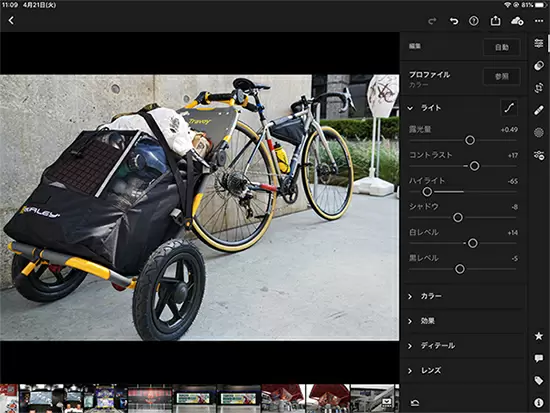Toggle the tone curve button
The image size is (550, 413).
tap(509, 108)
